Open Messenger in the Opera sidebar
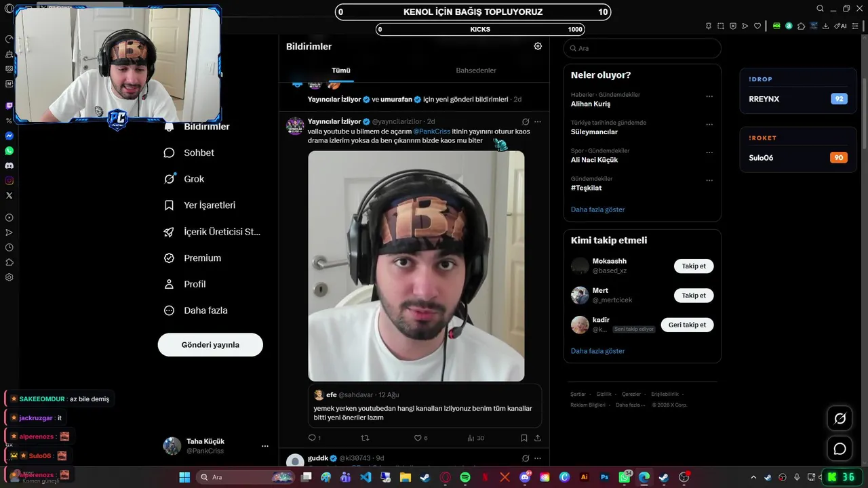 coord(9,136)
